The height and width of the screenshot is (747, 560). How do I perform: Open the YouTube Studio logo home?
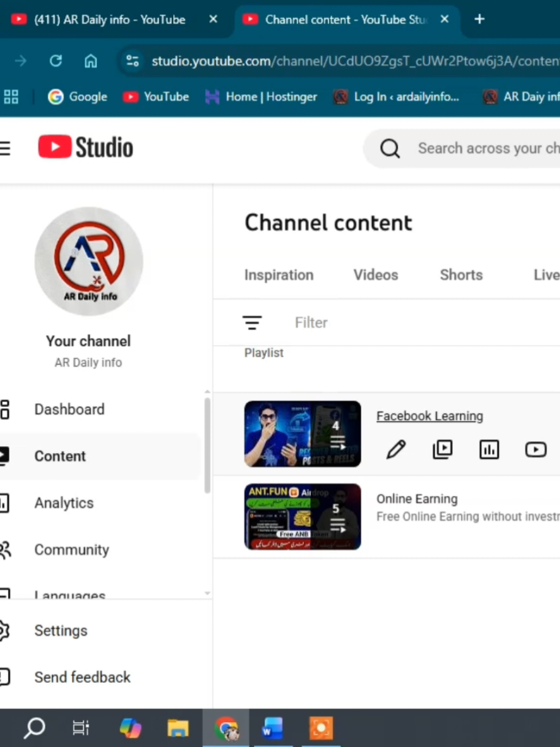(86, 147)
